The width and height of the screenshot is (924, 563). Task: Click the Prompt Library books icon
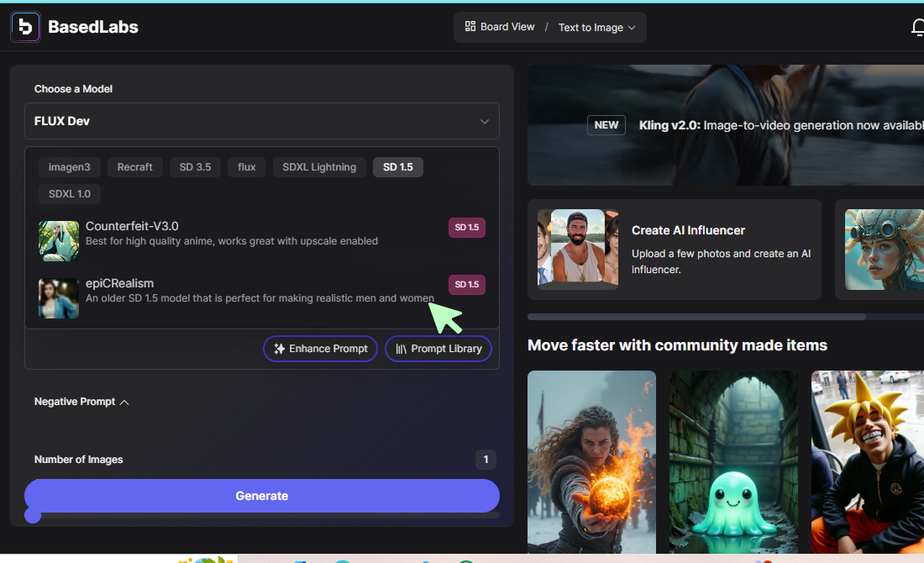tap(401, 349)
